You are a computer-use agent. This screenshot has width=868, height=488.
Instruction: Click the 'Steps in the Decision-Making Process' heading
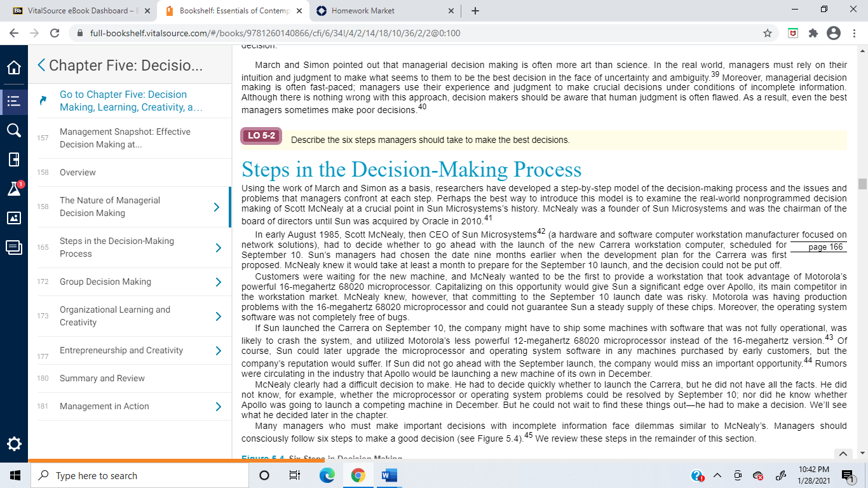click(412, 169)
